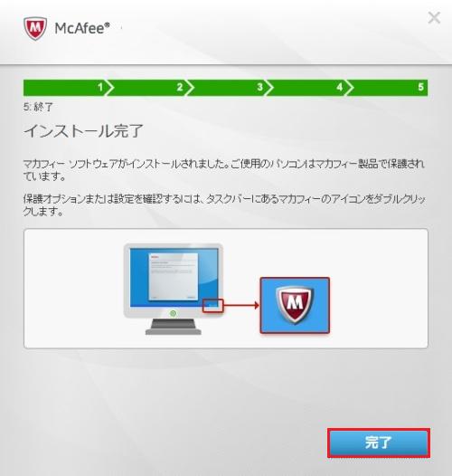Click the green power button on monitor
Screen dimensions: 452x476
(173, 313)
